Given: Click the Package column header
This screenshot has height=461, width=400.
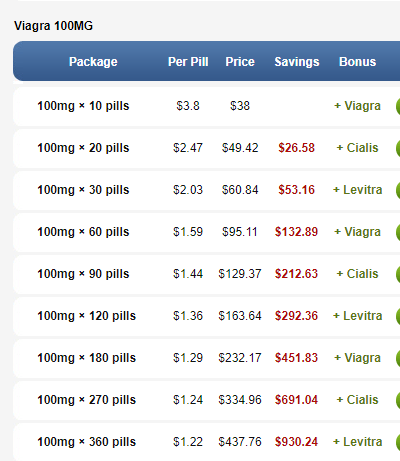Looking at the screenshot, I should (93, 62).
